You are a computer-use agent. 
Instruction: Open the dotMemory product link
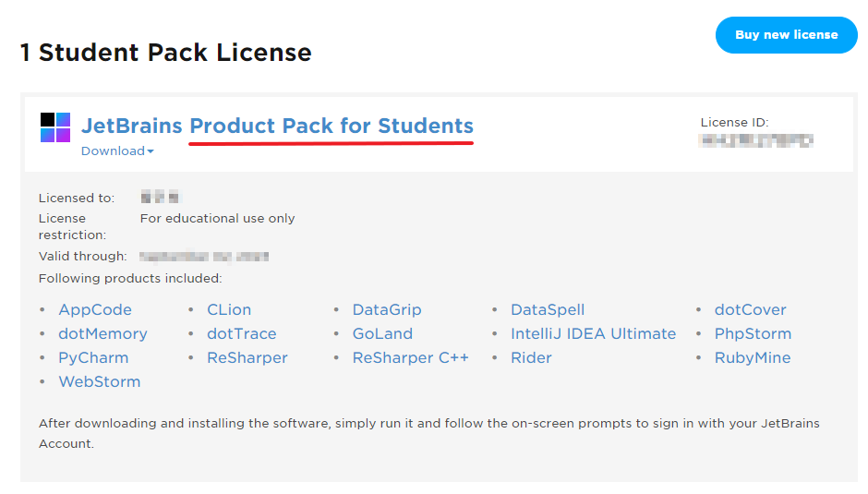103,333
